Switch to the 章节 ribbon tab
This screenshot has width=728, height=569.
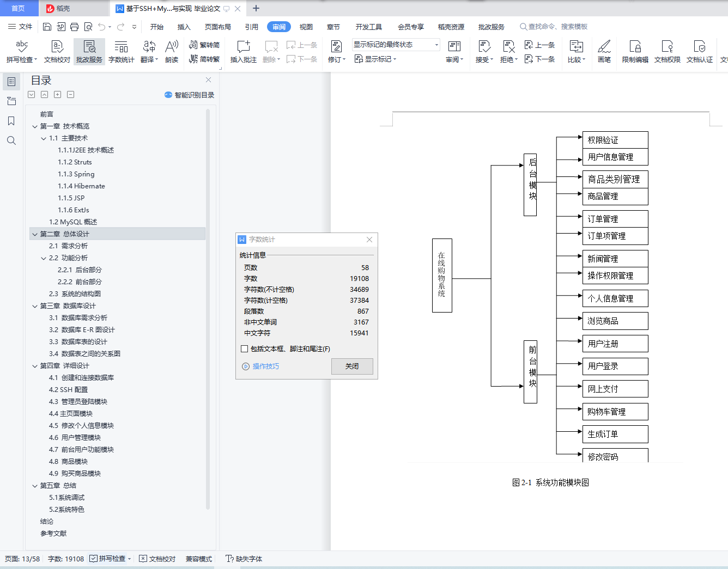[333, 27]
